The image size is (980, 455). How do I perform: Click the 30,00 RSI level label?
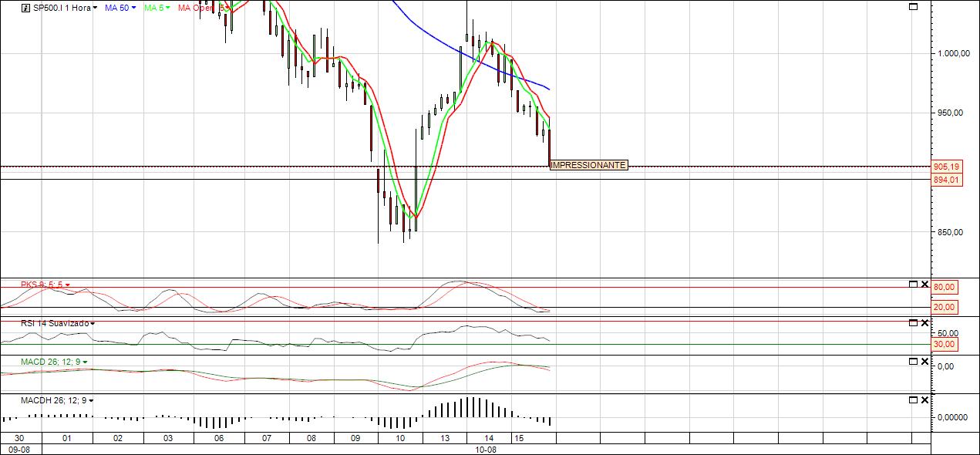click(945, 344)
